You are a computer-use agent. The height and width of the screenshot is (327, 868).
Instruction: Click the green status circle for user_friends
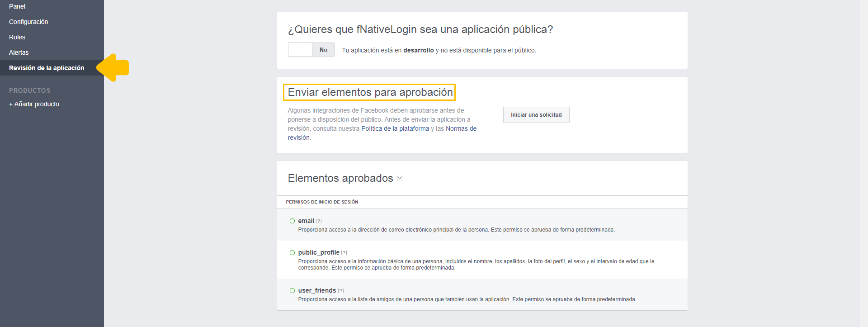tap(292, 291)
